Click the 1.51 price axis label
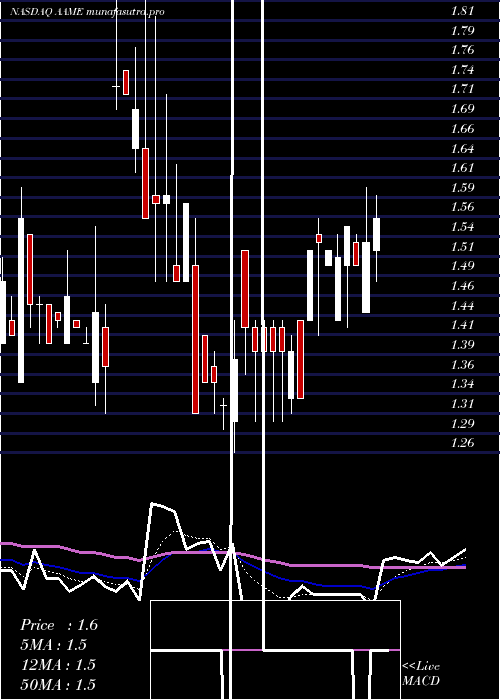Image resolution: width=500 pixels, height=700 pixels. (462, 246)
